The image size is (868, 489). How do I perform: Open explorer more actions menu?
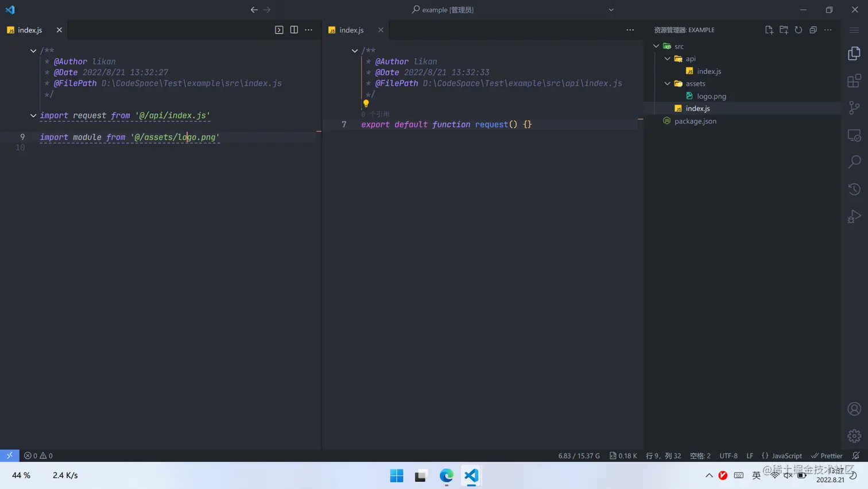tap(828, 30)
